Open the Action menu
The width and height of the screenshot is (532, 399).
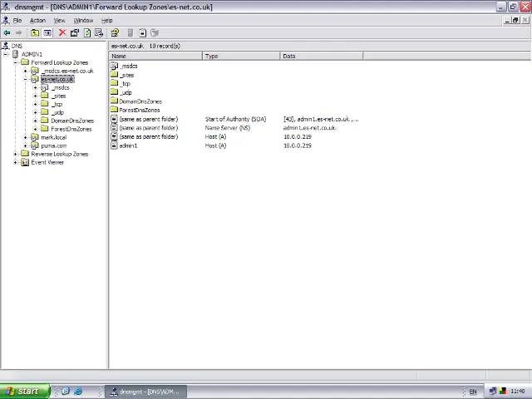pos(37,20)
